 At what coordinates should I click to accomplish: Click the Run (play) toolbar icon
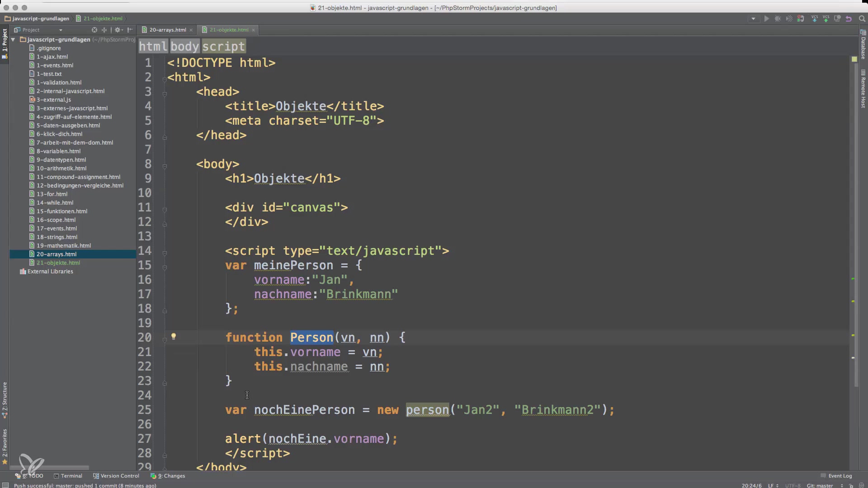(766, 19)
